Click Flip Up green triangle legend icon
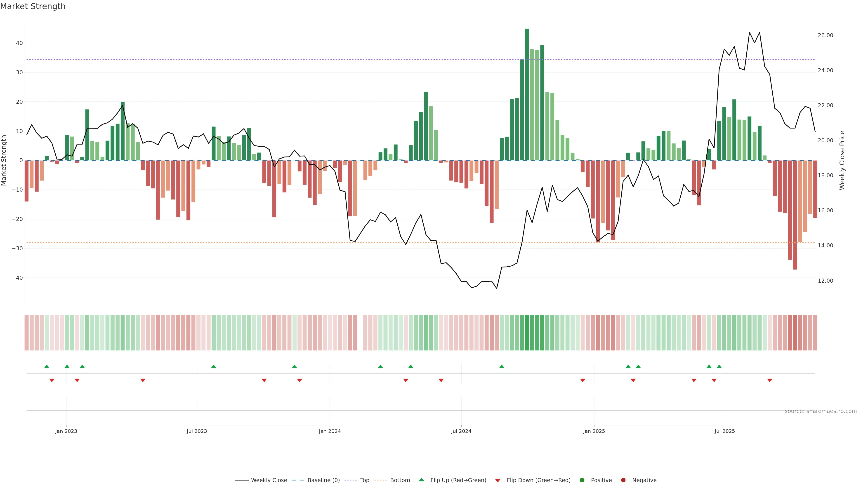Image resolution: width=868 pixels, height=488 pixels. tap(421, 480)
